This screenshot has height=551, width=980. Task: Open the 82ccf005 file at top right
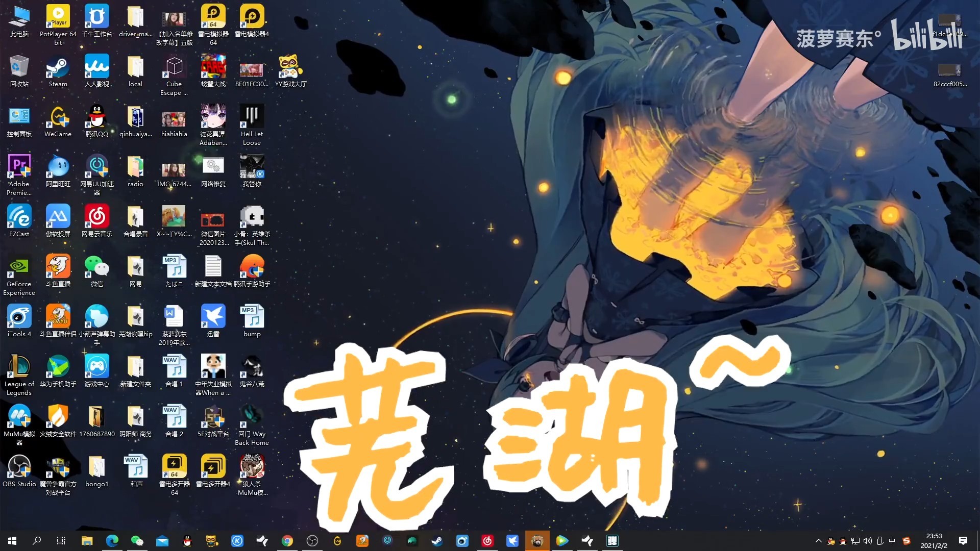pos(950,74)
